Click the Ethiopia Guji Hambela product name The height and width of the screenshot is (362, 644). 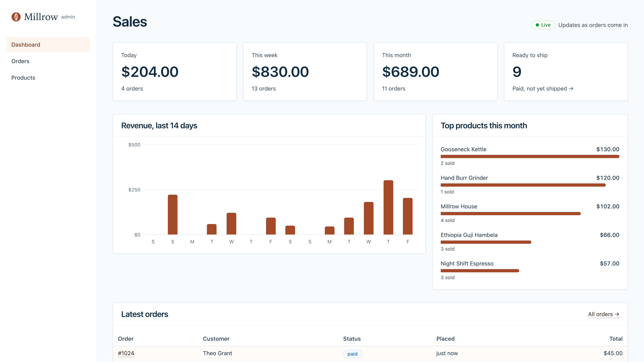469,235
